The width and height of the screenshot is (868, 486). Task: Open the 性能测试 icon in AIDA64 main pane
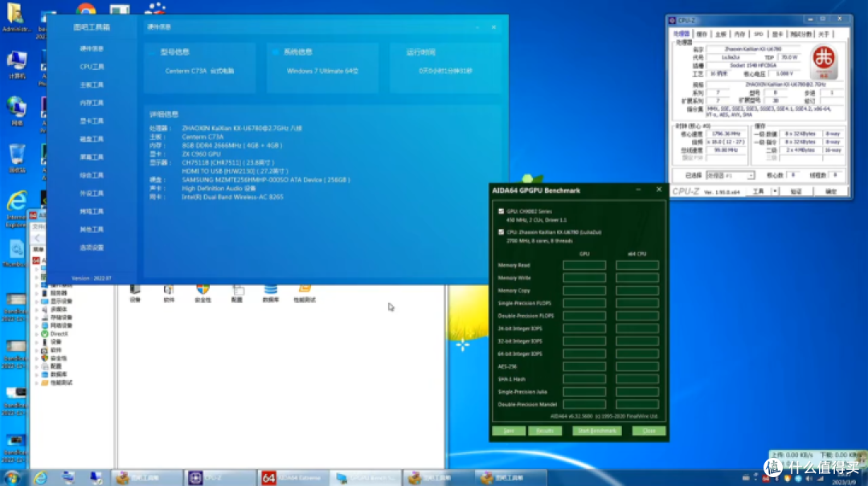305,293
